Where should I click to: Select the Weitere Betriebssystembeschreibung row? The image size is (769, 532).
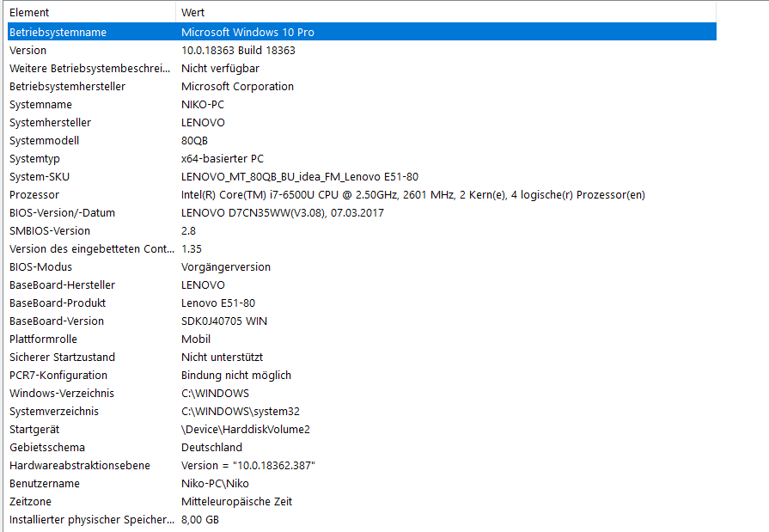(362, 68)
